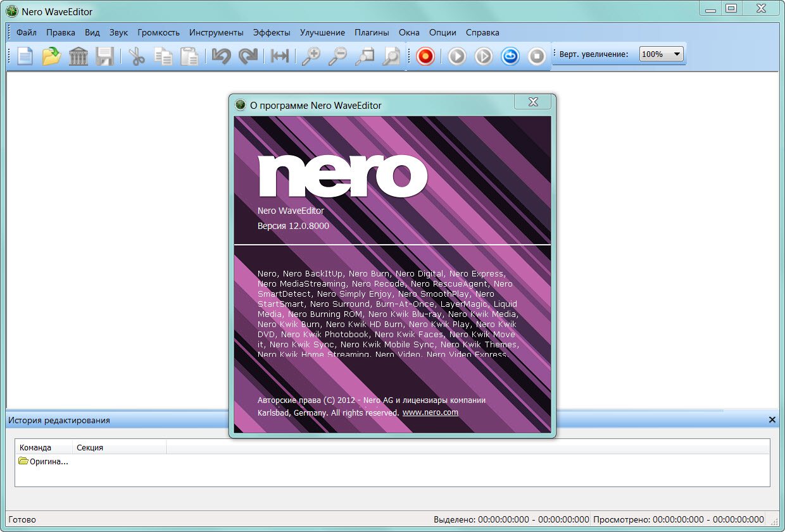Toggle loop playback with the blue loop icon

coord(510,56)
